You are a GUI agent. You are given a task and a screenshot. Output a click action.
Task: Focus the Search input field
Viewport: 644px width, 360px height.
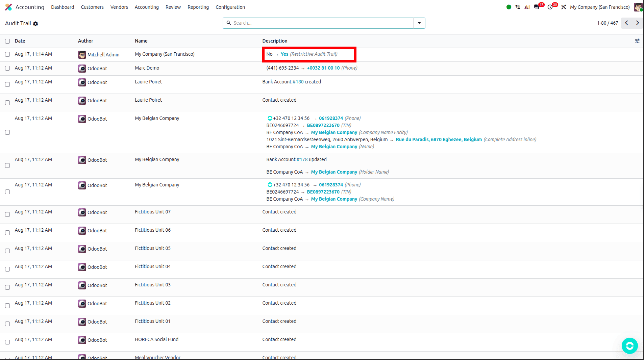[323, 23]
